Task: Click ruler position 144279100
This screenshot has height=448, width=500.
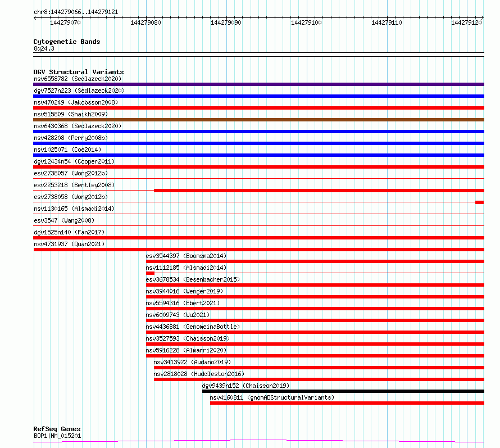Action: [306, 22]
